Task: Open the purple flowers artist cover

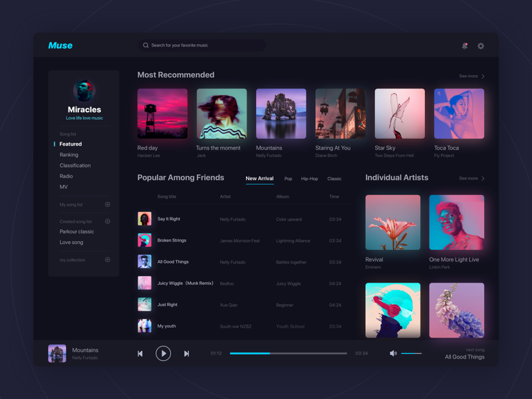Action: click(x=457, y=310)
